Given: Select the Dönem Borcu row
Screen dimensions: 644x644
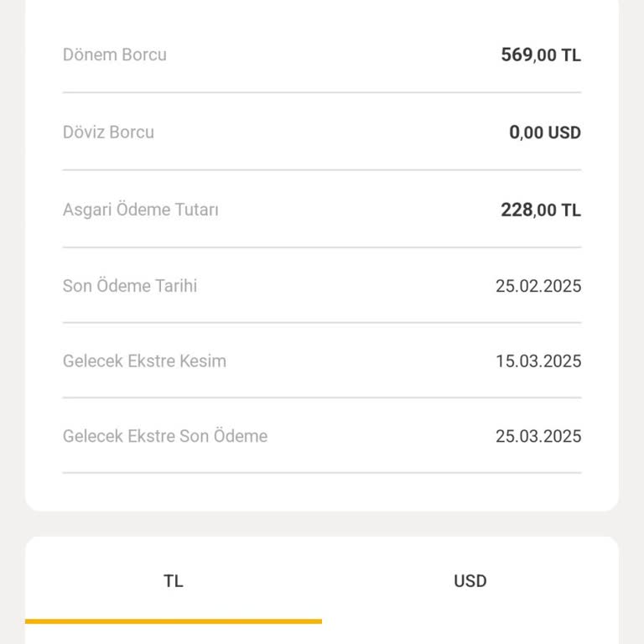Looking at the screenshot, I should pyautogui.click(x=322, y=55).
